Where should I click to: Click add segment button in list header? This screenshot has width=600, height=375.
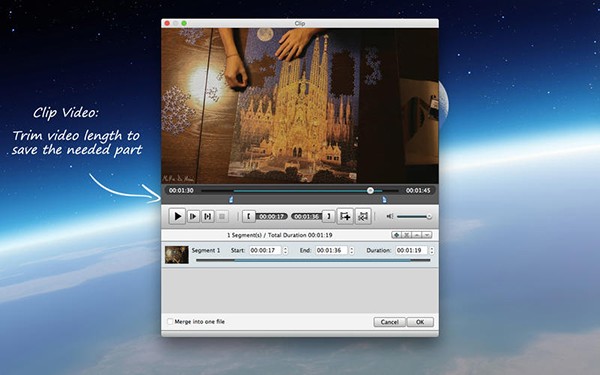pyautogui.click(x=396, y=235)
